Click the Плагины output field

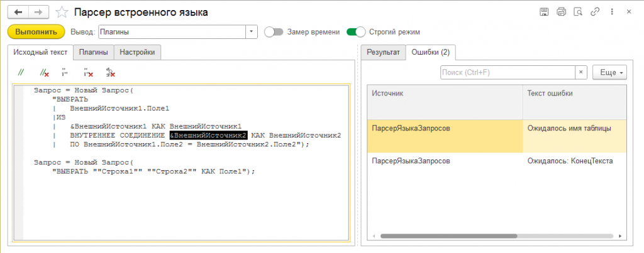point(172,31)
